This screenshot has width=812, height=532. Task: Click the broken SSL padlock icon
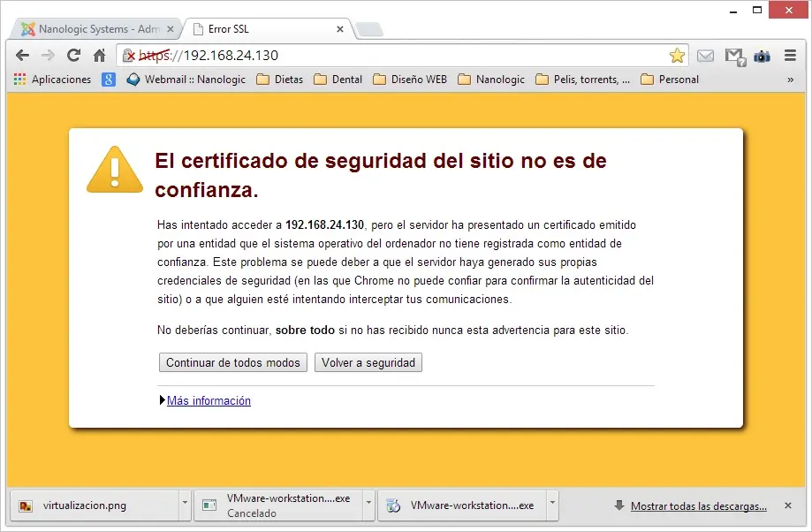pos(128,55)
